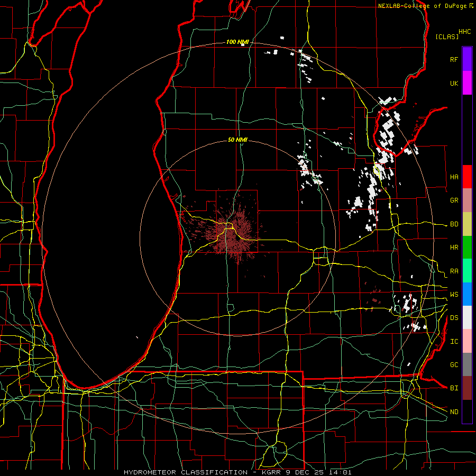476x476 pixels.
Task: Click the purple RF legend color swatch
Action: 467,59
